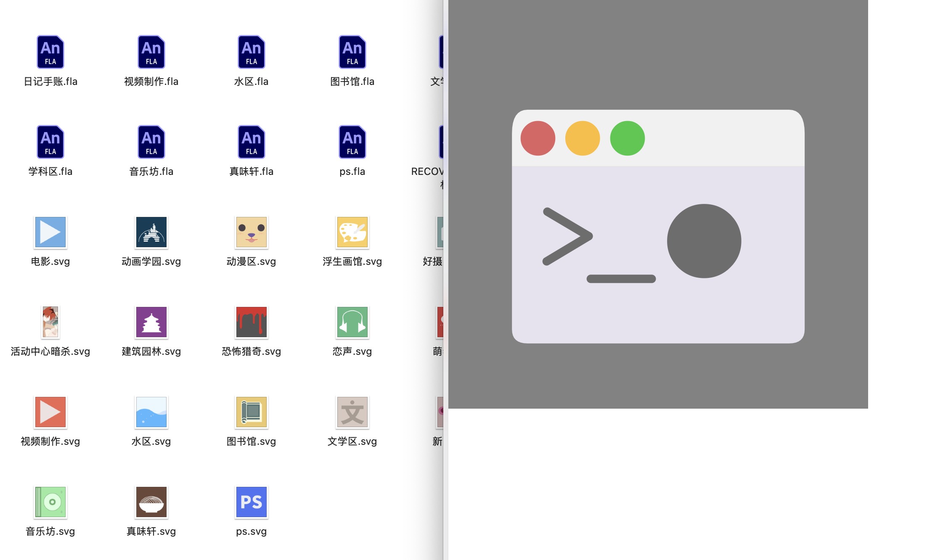943x560 pixels.
Task: Select the 活动中心暗杀.svg thumbnail
Action: click(x=50, y=322)
